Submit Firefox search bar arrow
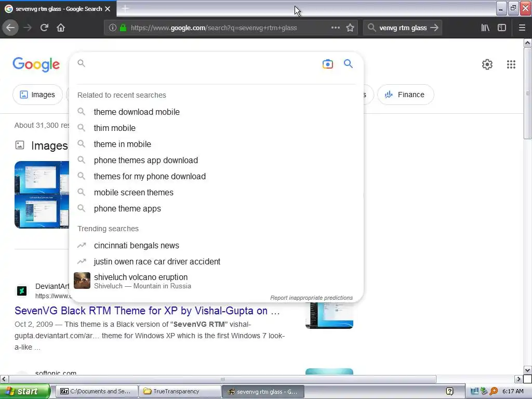 pos(434,28)
